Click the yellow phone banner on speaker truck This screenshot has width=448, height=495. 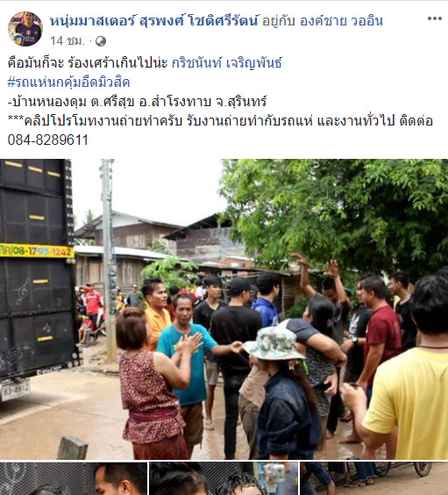37,251
